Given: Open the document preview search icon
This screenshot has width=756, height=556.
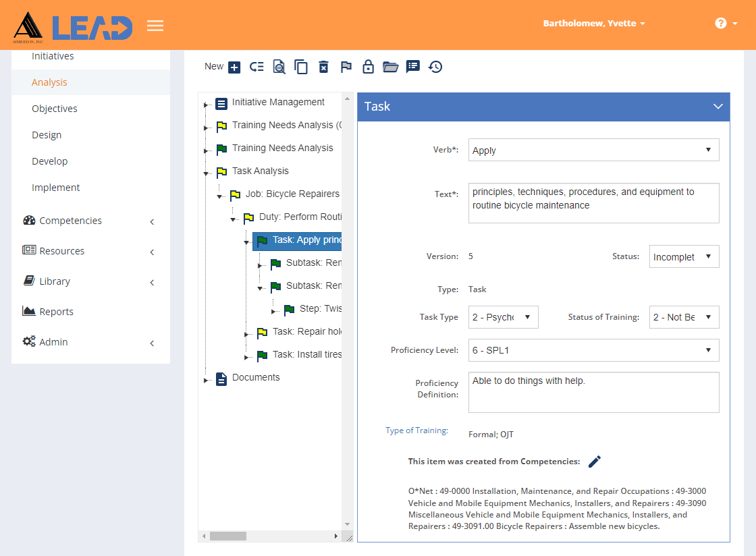Looking at the screenshot, I should click(279, 67).
